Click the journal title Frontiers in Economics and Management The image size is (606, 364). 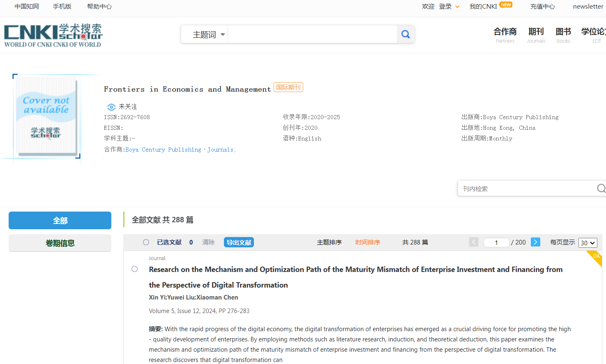click(187, 89)
